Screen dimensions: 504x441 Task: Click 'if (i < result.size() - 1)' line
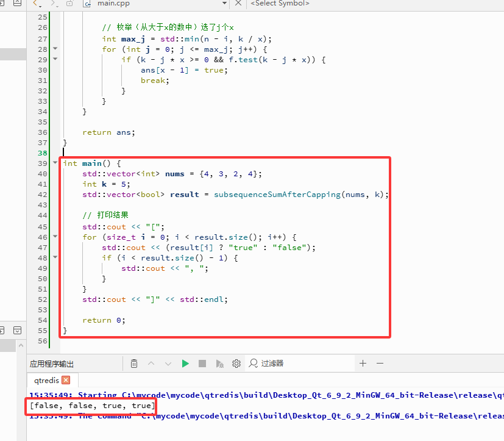pos(170,258)
